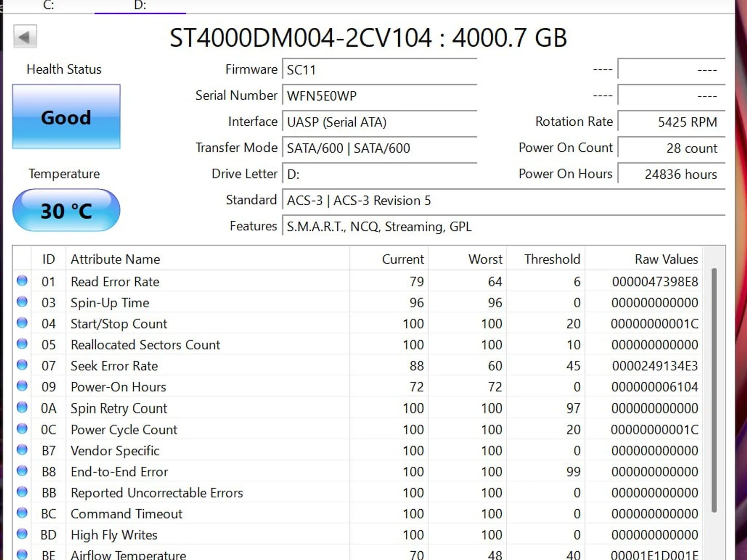Click the Firmware field SC11

coord(380,69)
